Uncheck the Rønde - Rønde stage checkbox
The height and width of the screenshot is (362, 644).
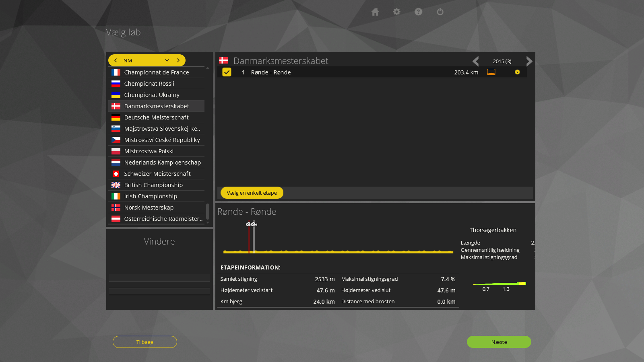tap(227, 72)
